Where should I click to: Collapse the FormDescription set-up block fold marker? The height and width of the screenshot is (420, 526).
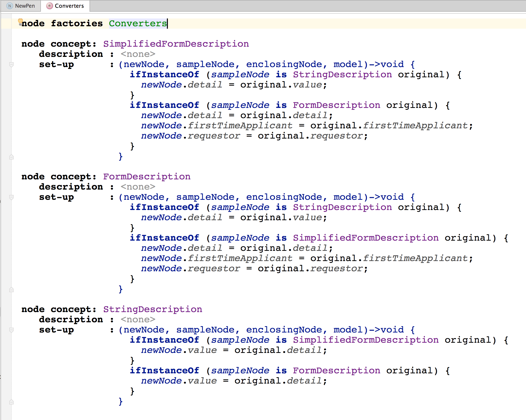point(11,197)
